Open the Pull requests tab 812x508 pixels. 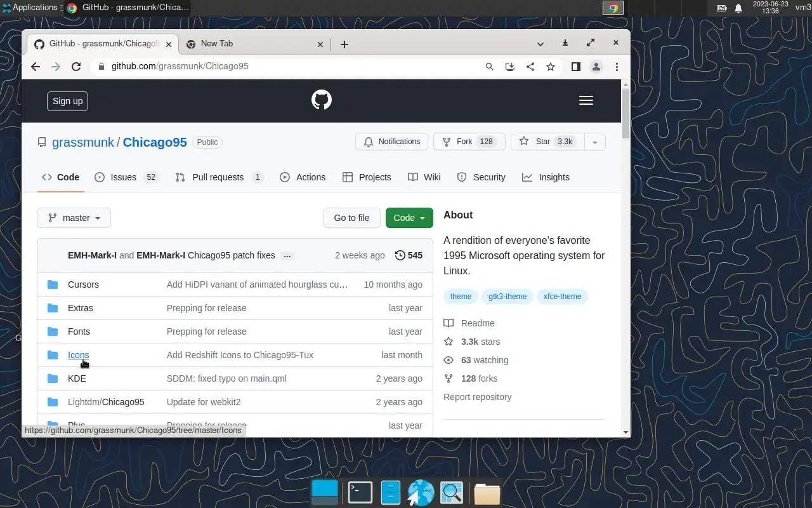coord(219,177)
